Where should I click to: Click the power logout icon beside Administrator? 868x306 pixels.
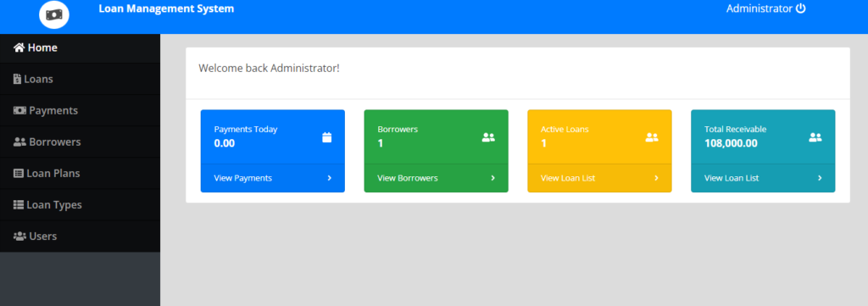point(800,8)
